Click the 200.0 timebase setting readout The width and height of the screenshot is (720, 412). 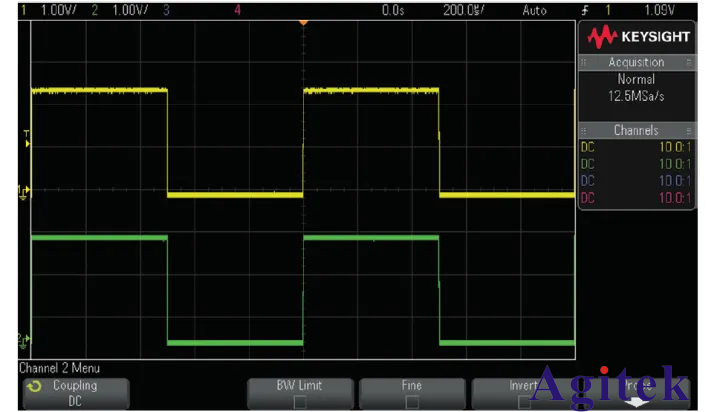[466, 9]
